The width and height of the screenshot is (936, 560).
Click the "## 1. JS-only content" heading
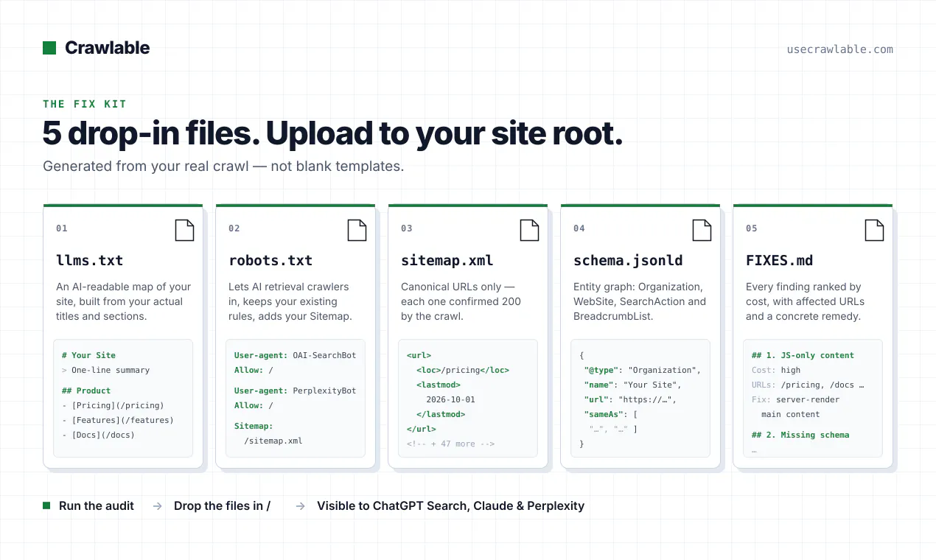(803, 355)
